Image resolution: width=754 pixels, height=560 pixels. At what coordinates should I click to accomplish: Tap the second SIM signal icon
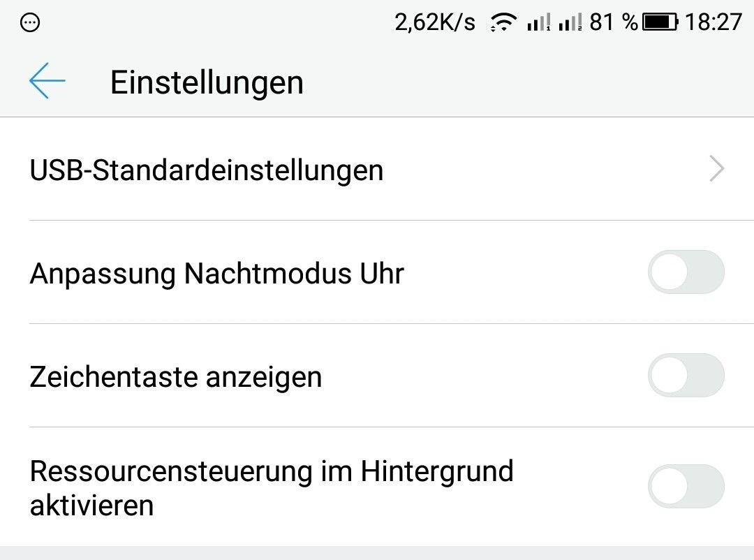coord(570,22)
